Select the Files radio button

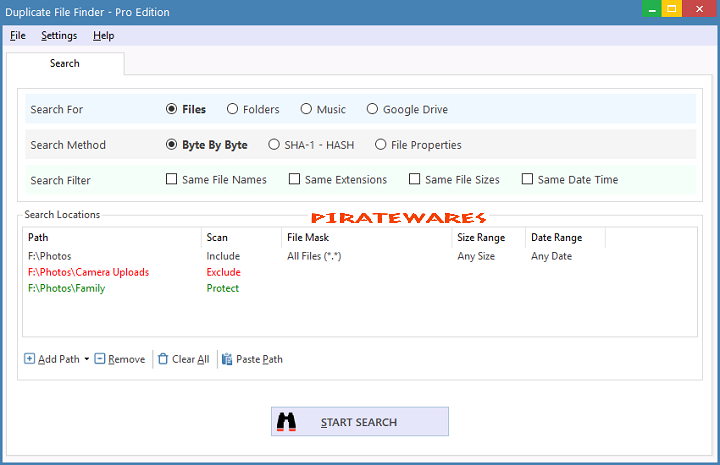coord(171,109)
